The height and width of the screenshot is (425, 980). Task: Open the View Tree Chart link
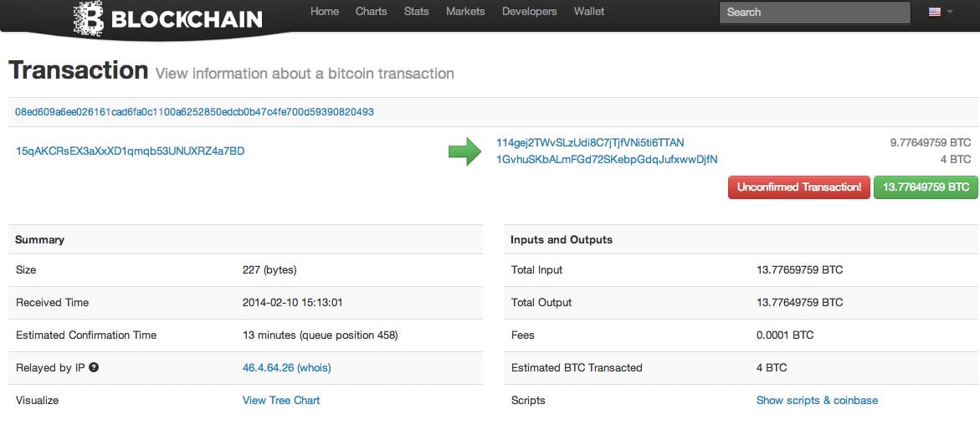281,400
